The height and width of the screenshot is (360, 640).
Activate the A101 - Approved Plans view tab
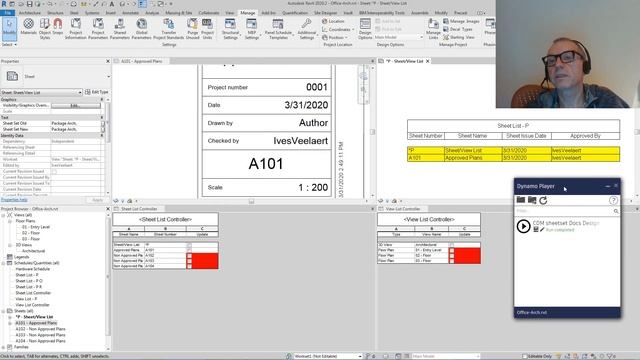coord(141,61)
